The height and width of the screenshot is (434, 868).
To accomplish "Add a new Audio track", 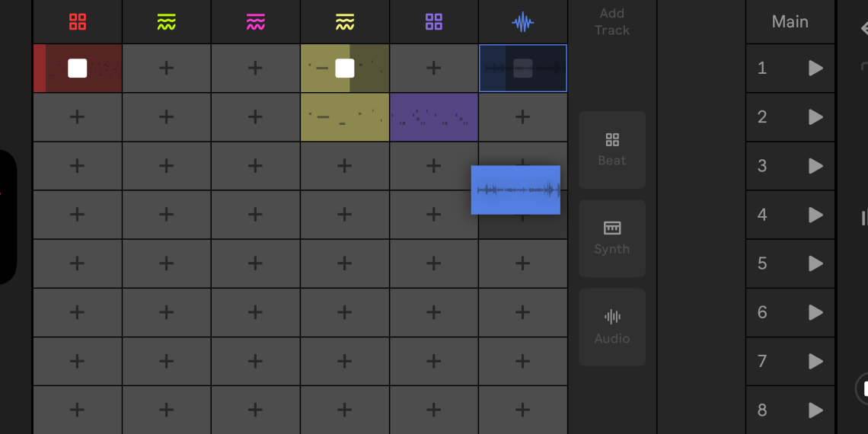I will [612, 327].
